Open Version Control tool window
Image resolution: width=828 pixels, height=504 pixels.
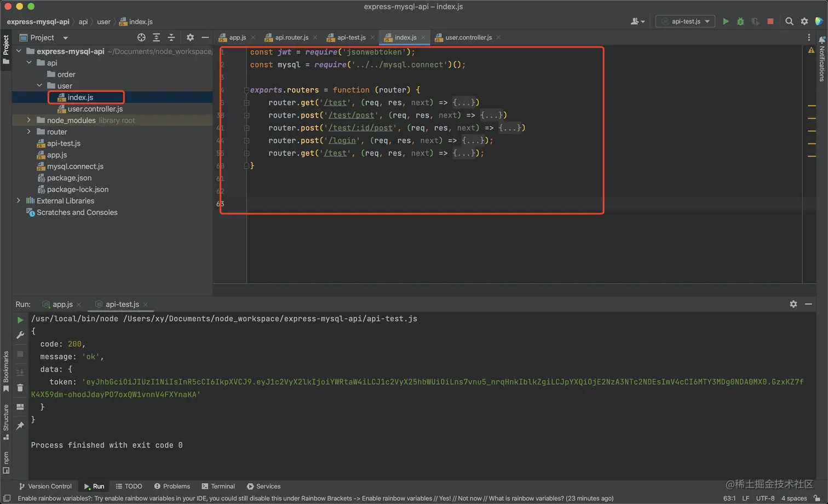tap(45, 486)
